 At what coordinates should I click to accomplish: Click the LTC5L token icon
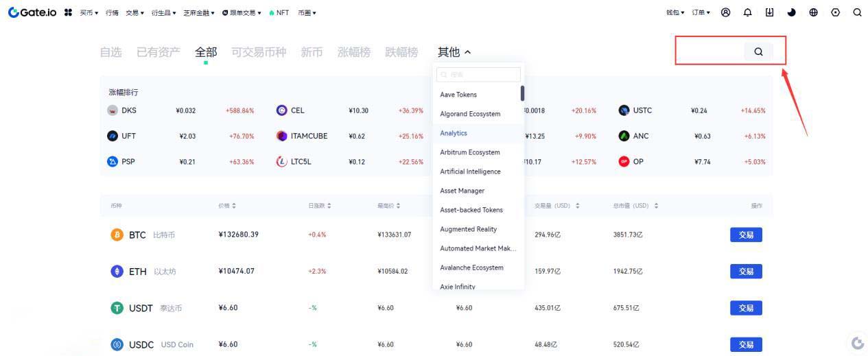click(x=281, y=162)
